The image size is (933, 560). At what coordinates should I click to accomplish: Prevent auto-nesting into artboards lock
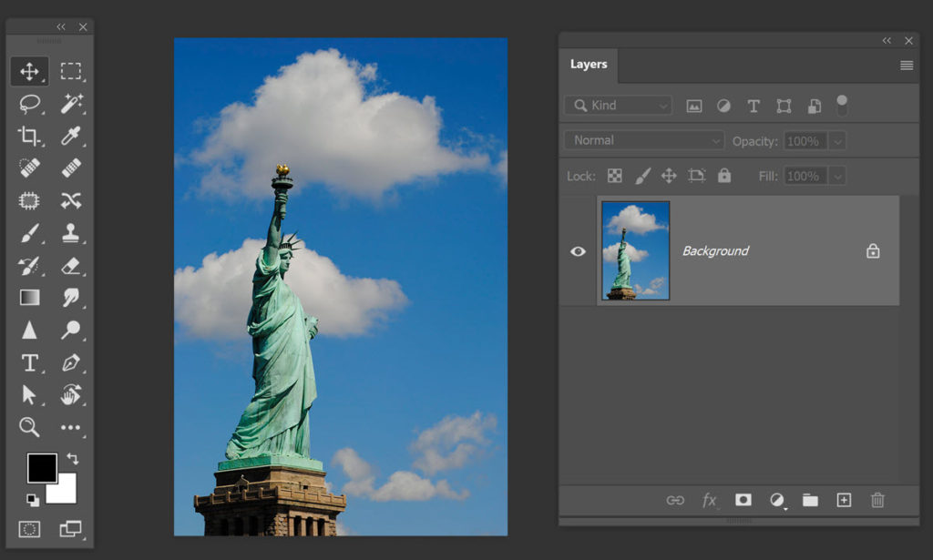pos(696,176)
